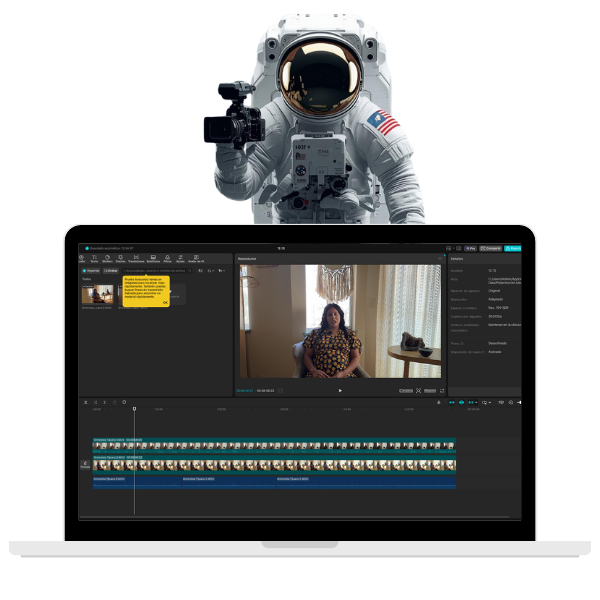Switch media grid view layout
This screenshot has height=600, width=600.
point(200,271)
